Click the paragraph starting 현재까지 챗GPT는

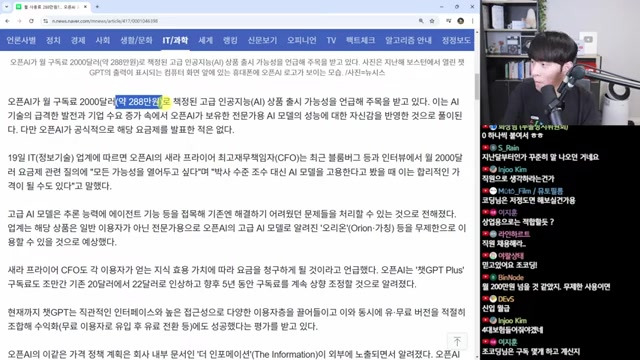point(236,319)
